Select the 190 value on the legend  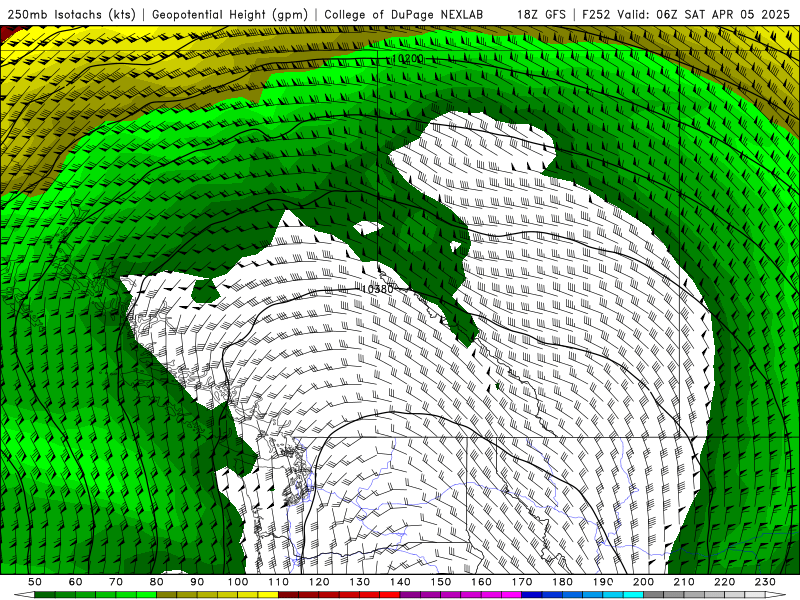coord(603,582)
